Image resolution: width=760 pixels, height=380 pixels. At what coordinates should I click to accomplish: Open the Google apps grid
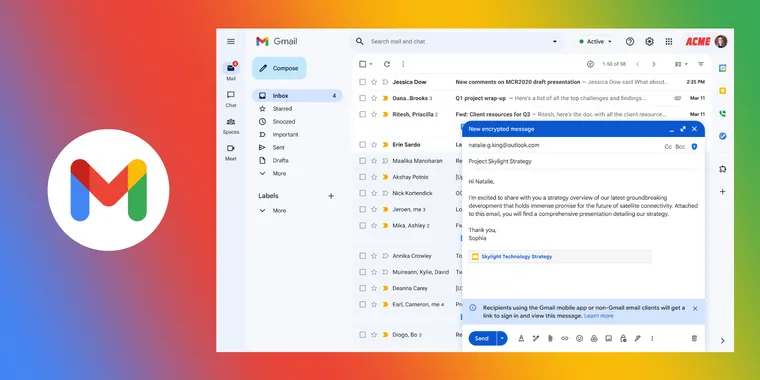click(x=669, y=42)
